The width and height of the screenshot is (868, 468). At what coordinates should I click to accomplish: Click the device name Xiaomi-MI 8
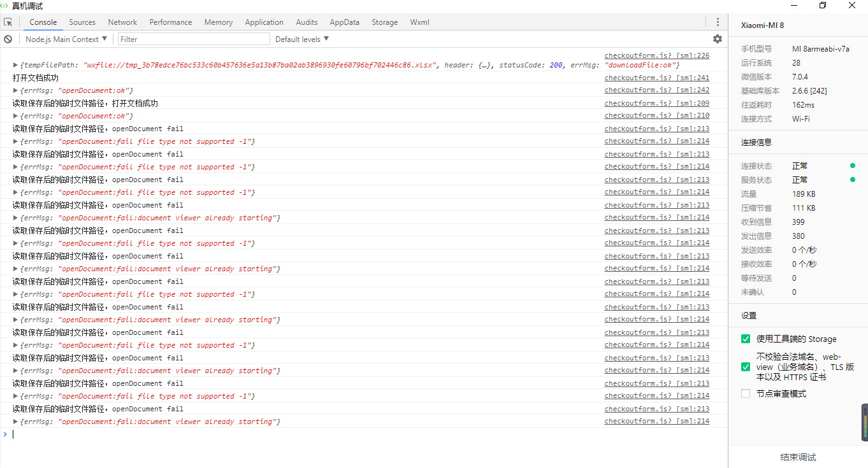click(762, 25)
